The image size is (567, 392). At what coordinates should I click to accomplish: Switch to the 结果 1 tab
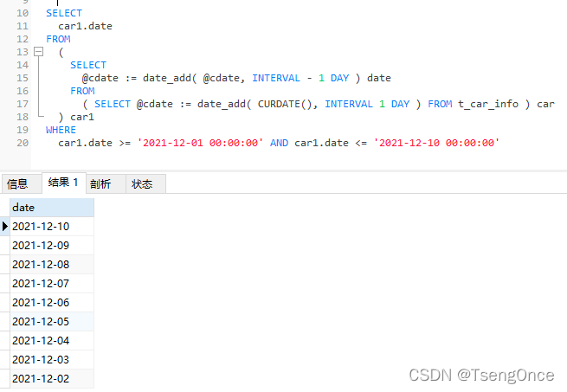tap(64, 183)
